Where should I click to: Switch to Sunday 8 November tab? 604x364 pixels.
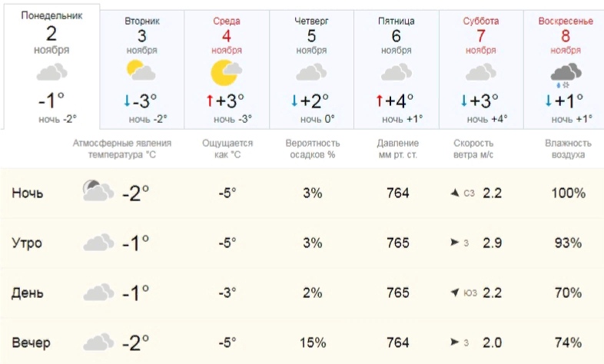(564, 70)
